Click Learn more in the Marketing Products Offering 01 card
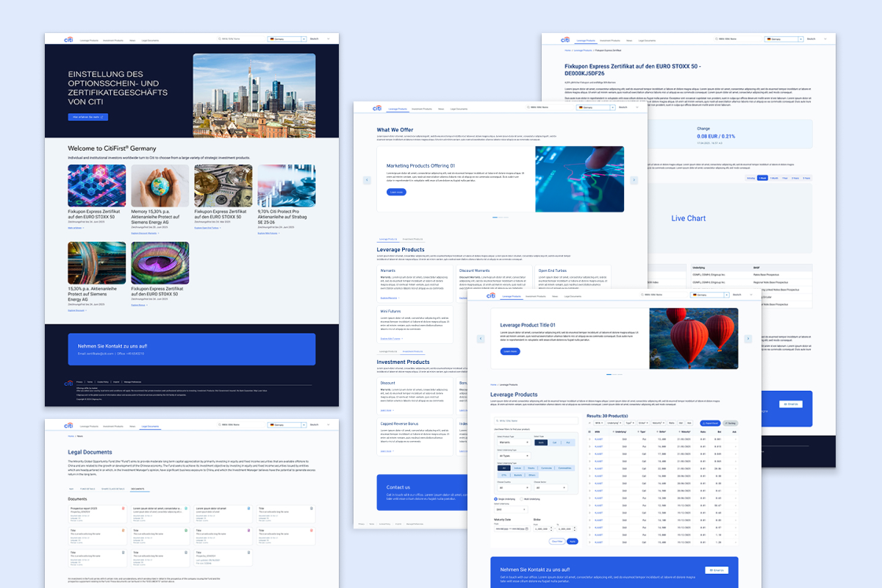882x588 pixels. click(x=396, y=192)
